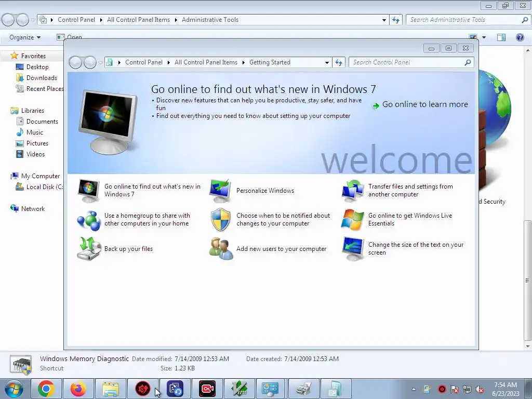Show hidden tray icons arrow
Image resolution: width=532 pixels, height=399 pixels.
(414, 390)
